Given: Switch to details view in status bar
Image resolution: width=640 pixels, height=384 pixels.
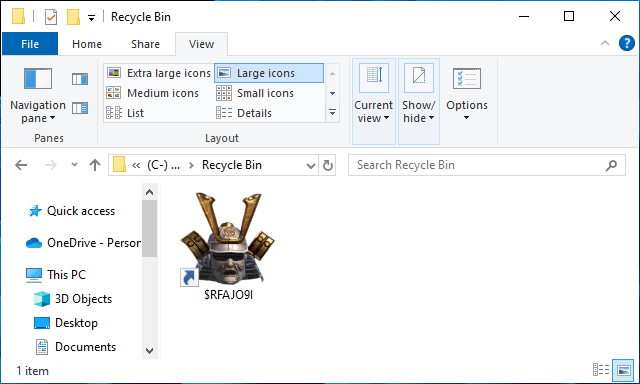Looking at the screenshot, I should (x=601, y=370).
